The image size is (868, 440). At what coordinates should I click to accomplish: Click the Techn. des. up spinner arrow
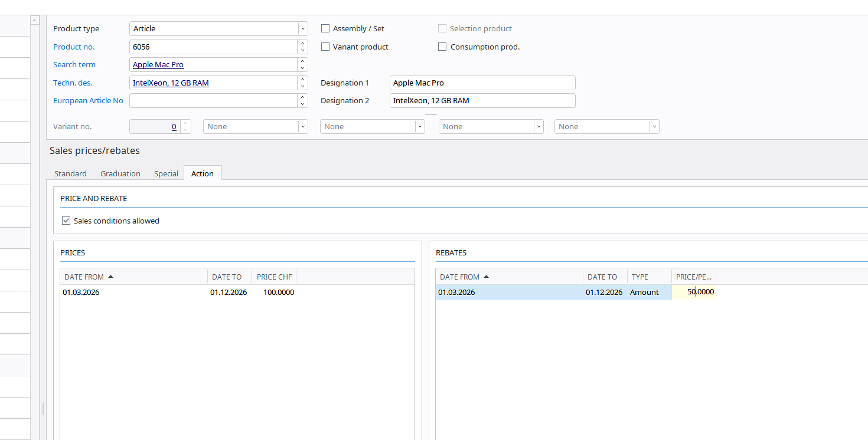(x=303, y=80)
